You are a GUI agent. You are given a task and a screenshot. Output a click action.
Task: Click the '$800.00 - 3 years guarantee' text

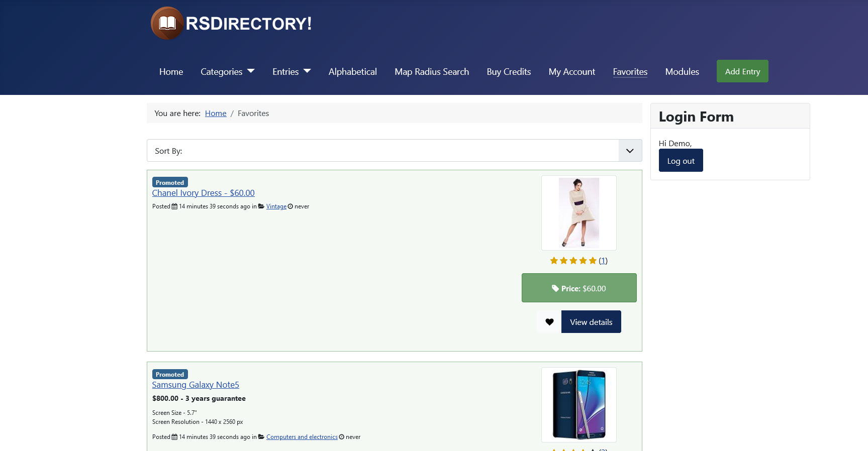click(x=199, y=398)
